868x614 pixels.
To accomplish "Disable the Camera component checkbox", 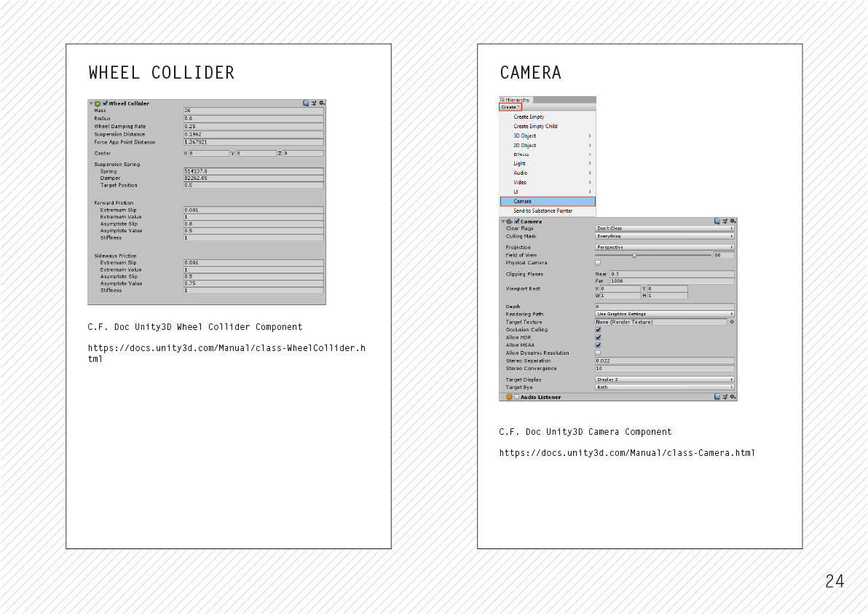I will [x=516, y=221].
